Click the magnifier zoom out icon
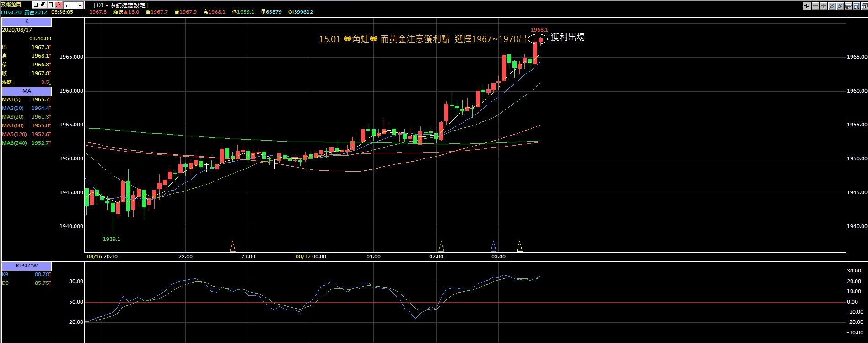Screen dimensions: 868x343 click(832, 6)
